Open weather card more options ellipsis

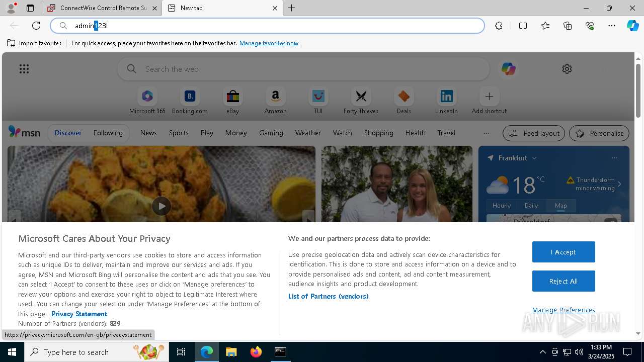[614, 158]
